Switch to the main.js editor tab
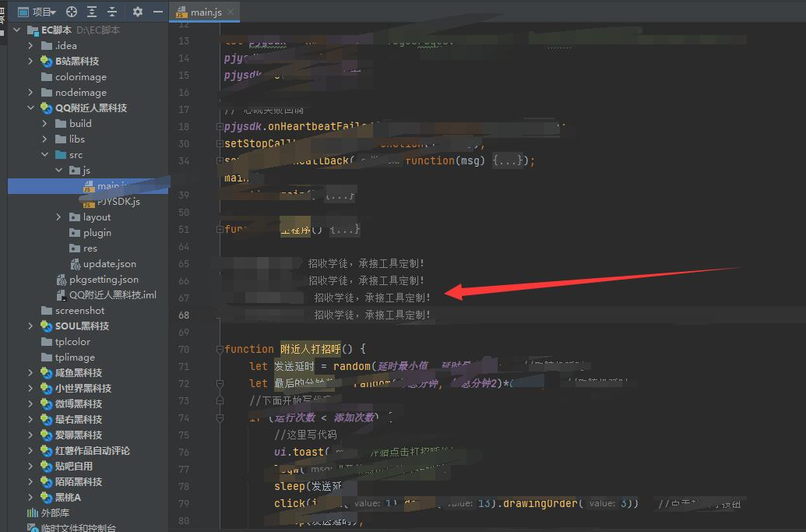The width and height of the screenshot is (806, 532). [205, 12]
